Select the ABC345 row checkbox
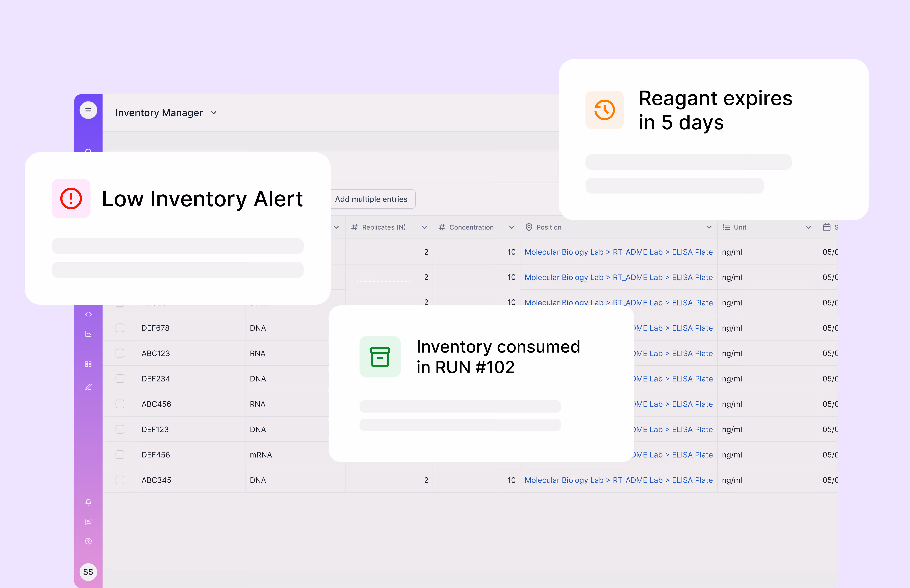 coord(120,480)
